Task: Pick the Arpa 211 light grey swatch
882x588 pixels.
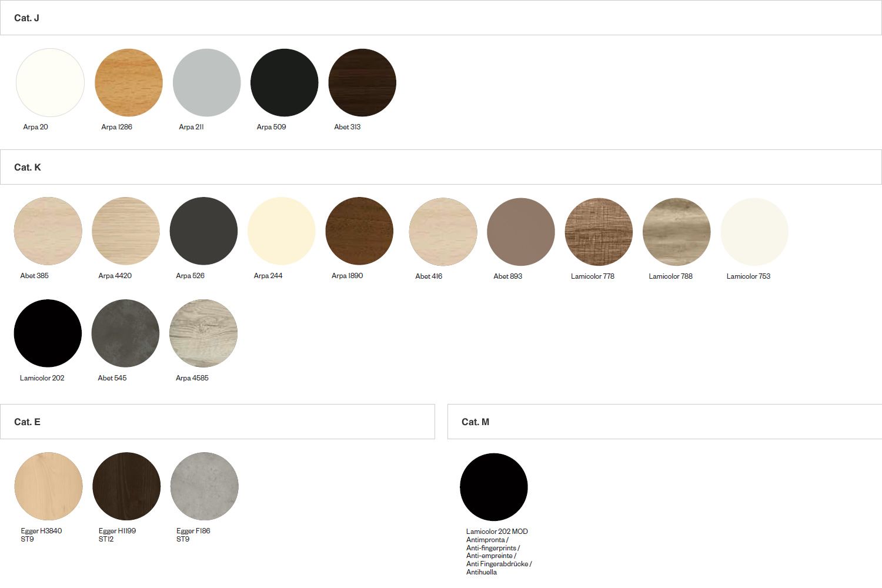Action: pyautogui.click(x=206, y=83)
